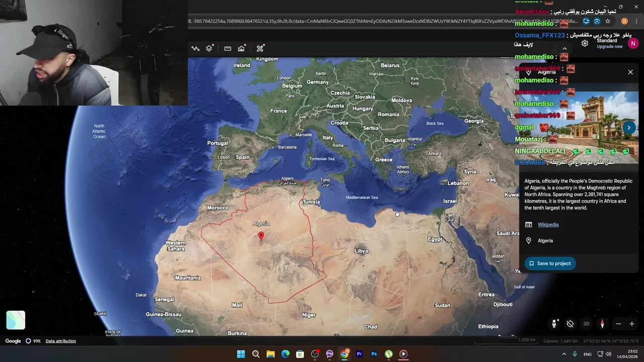The height and width of the screenshot is (362, 644).
Task: Click the Sudan map label
Action: coord(442,305)
